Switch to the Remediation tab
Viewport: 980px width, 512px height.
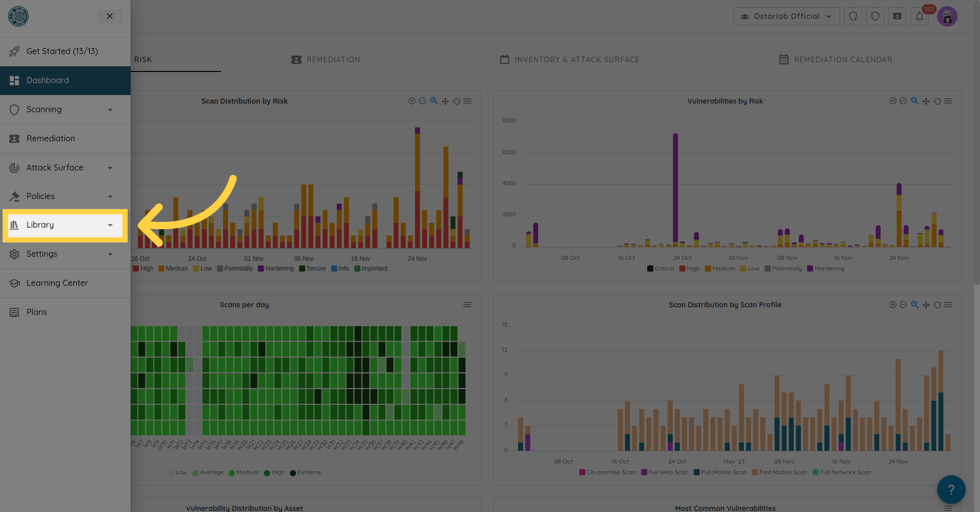tap(326, 60)
